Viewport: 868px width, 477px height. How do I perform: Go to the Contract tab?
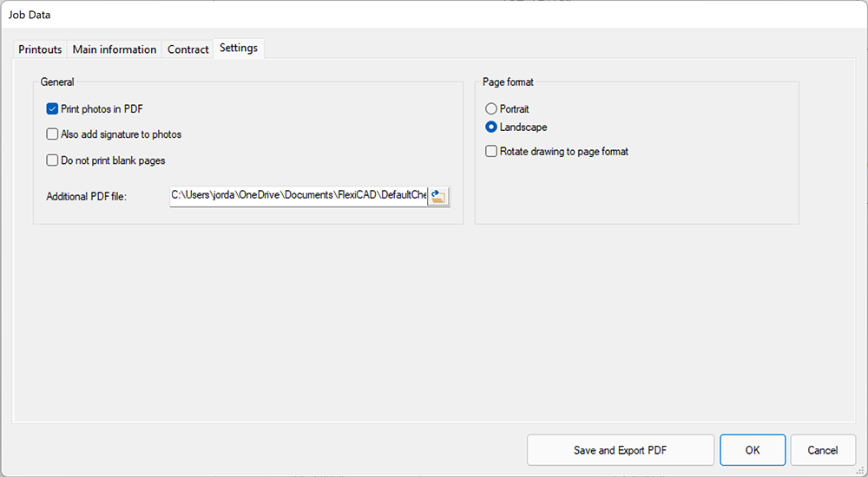[x=188, y=49]
